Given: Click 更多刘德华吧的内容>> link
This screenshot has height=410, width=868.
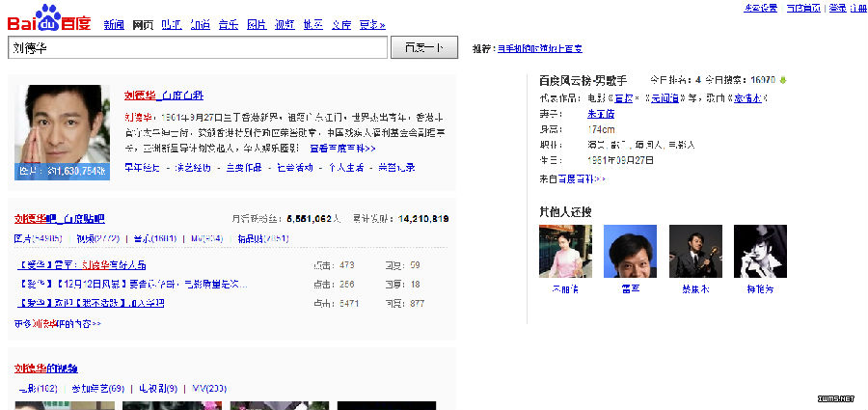Looking at the screenshot, I should 58,323.
